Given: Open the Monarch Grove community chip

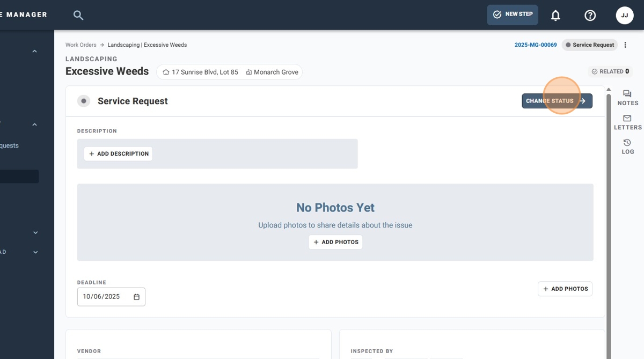Looking at the screenshot, I should [272, 72].
